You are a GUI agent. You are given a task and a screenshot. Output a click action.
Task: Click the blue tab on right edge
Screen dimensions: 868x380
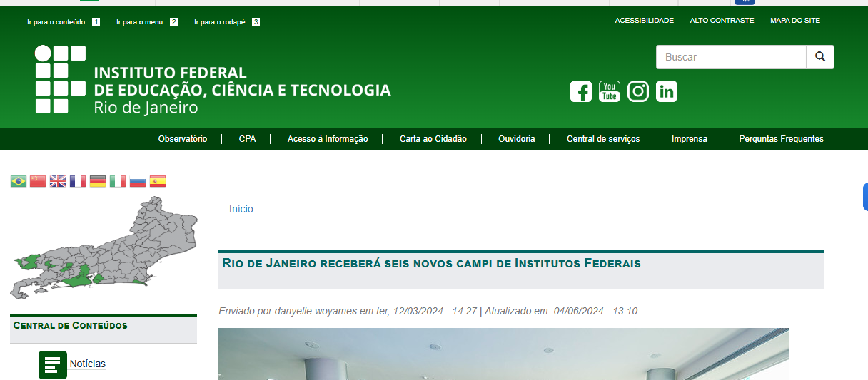864,197
